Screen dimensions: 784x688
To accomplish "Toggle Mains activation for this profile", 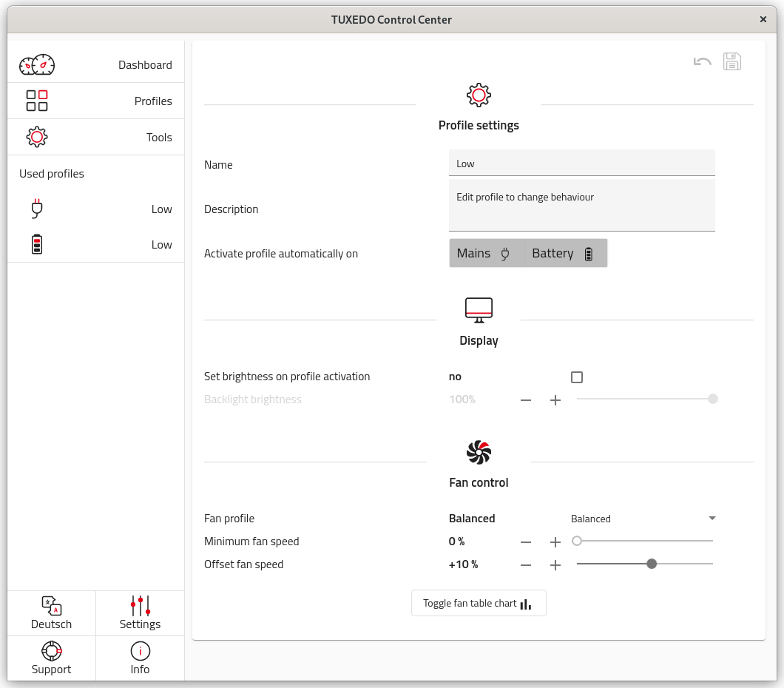I will (x=486, y=253).
